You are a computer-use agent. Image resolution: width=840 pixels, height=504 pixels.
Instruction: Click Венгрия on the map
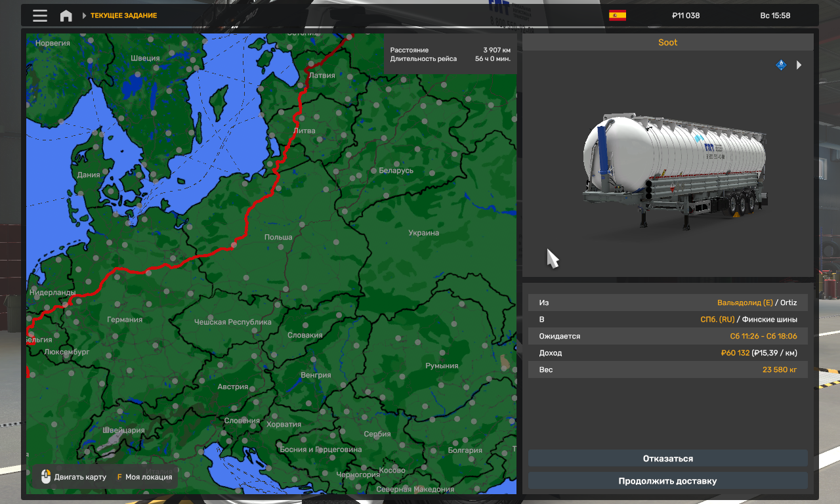click(x=316, y=375)
